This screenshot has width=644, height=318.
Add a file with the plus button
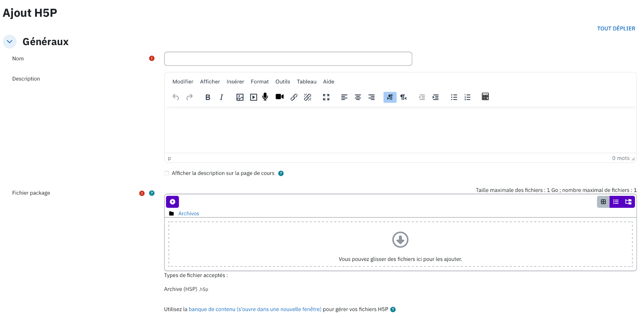173,202
